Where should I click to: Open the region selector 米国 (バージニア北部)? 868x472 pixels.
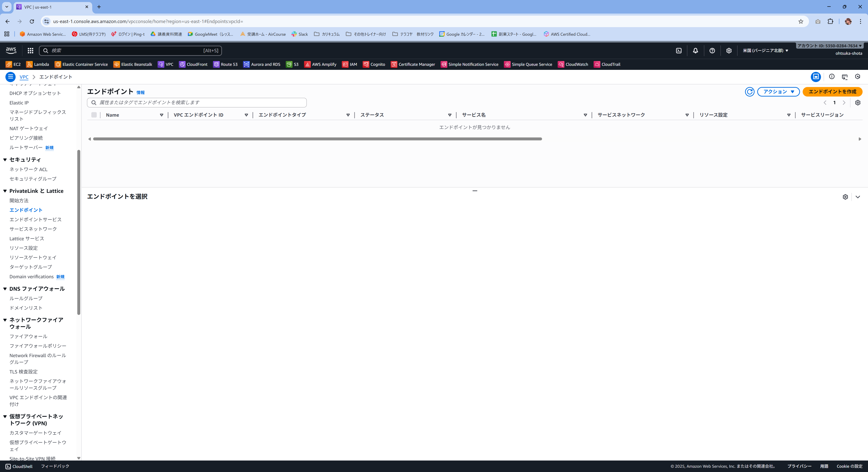click(765, 51)
